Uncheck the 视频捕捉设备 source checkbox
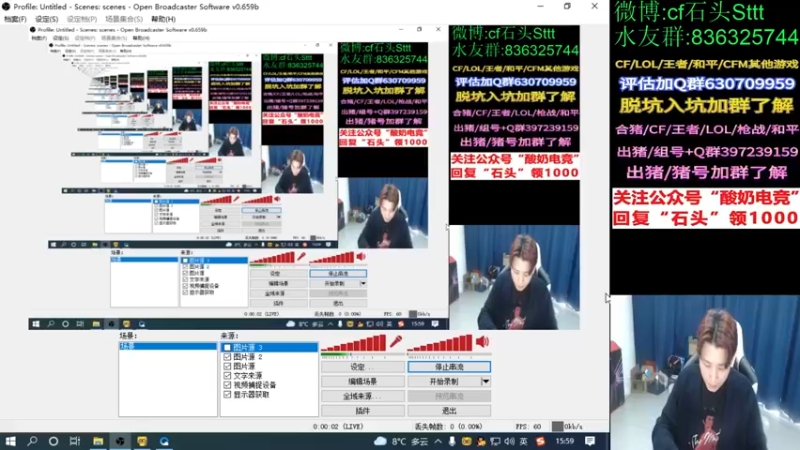Viewport: 800px width, 450px height. coord(228,385)
